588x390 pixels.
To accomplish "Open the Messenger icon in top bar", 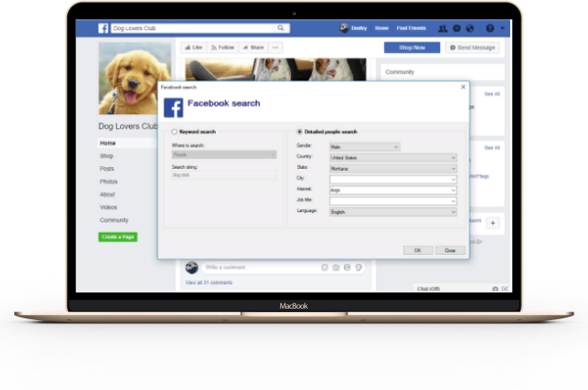I will (x=457, y=28).
